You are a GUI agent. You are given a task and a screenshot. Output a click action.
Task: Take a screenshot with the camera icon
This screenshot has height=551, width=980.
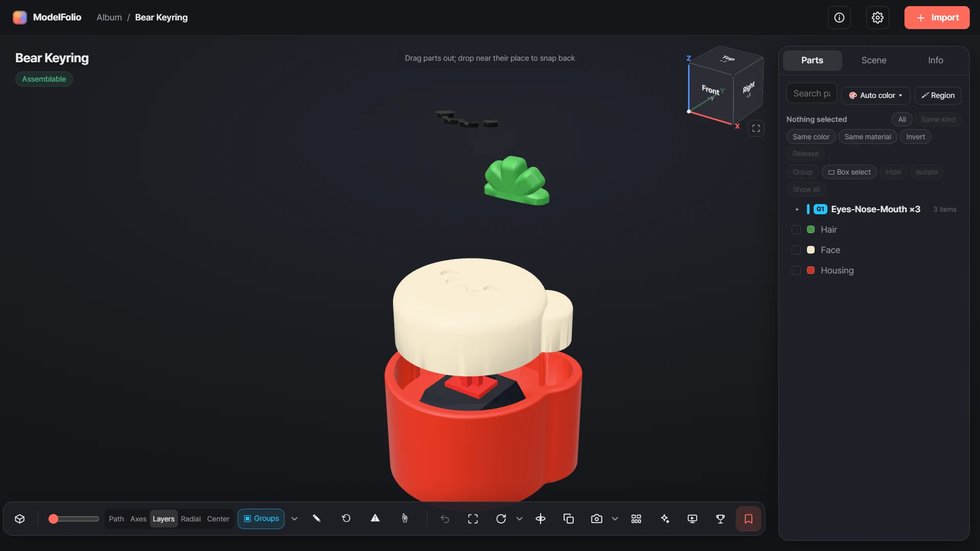point(596,518)
